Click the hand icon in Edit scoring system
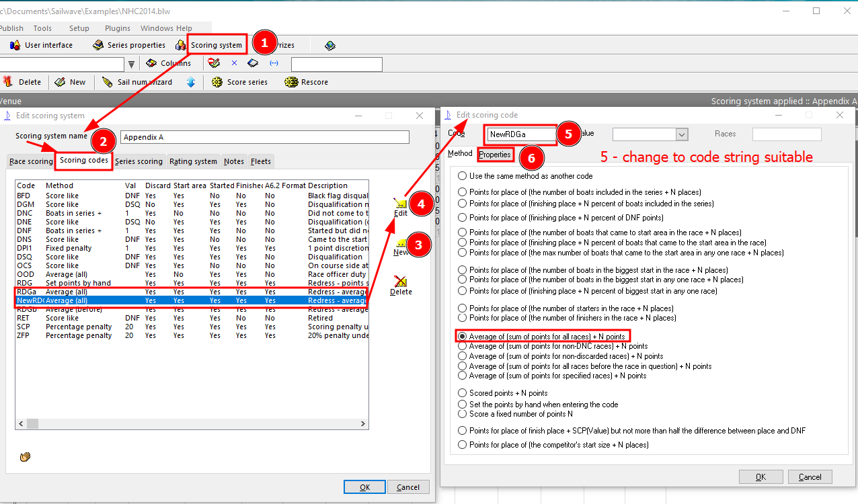 [26, 457]
